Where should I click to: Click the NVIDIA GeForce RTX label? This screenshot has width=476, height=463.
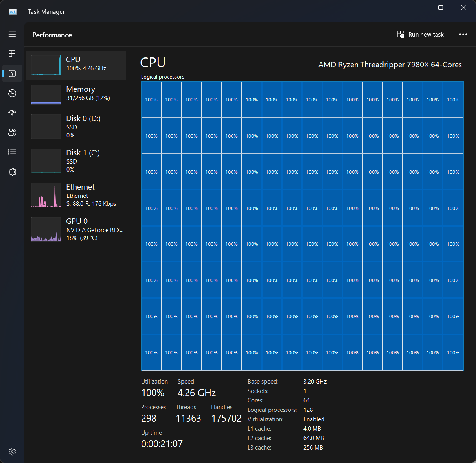[95, 230]
